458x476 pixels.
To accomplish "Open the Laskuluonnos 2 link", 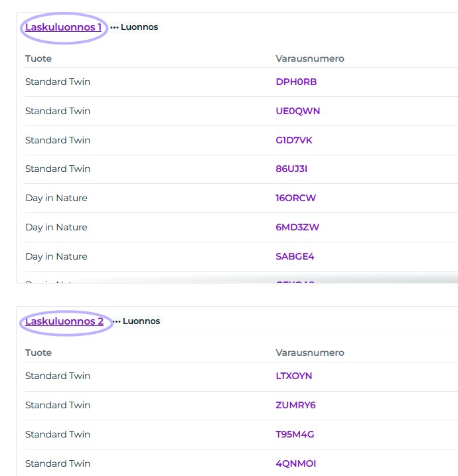I will click(64, 321).
